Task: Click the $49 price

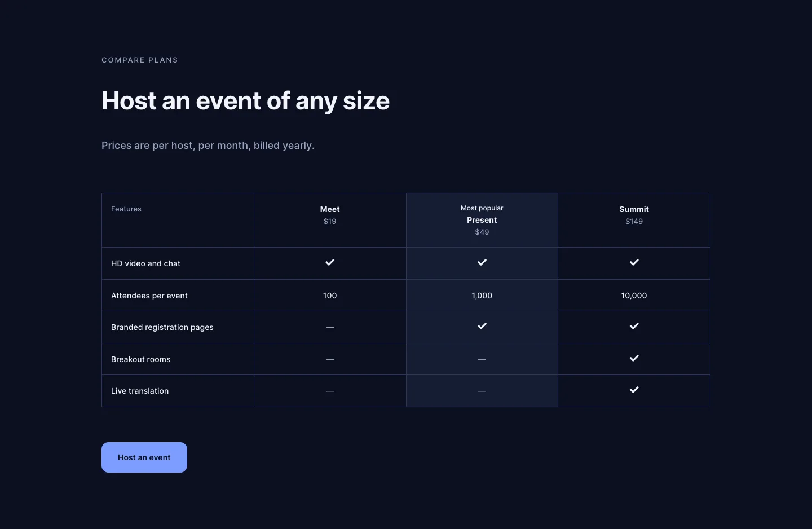Action: coord(482,232)
